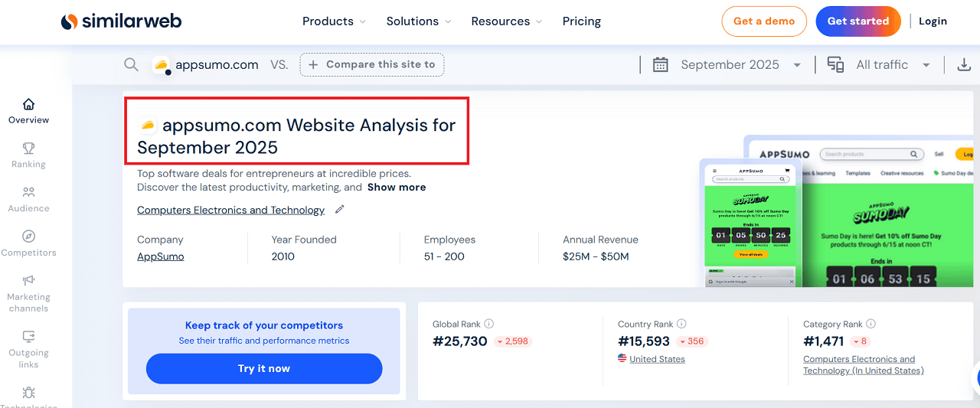Viewport: 980px width, 408px height.
Task: Click the Annual Revenue value $25M - $50M
Action: tap(596, 256)
